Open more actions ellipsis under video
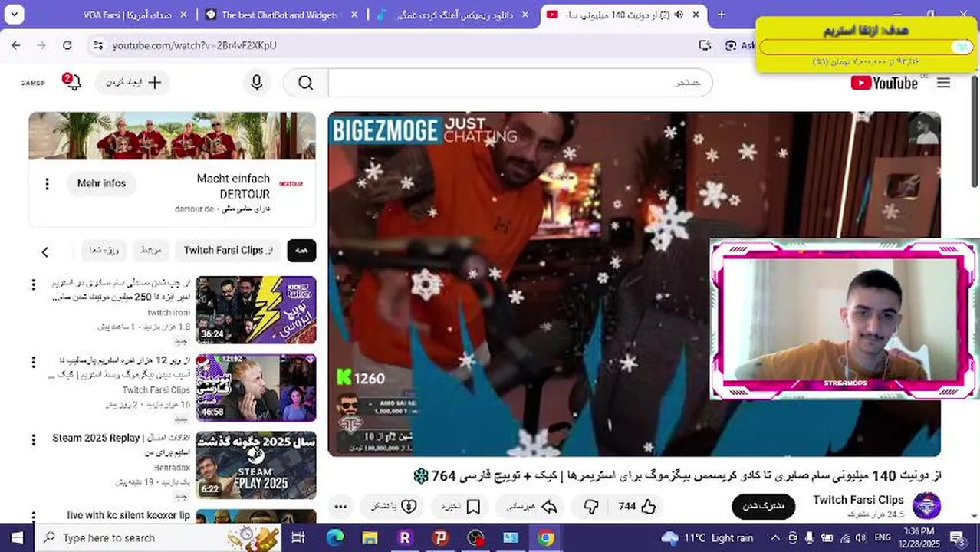The height and width of the screenshot is (552, 980). 341,506
